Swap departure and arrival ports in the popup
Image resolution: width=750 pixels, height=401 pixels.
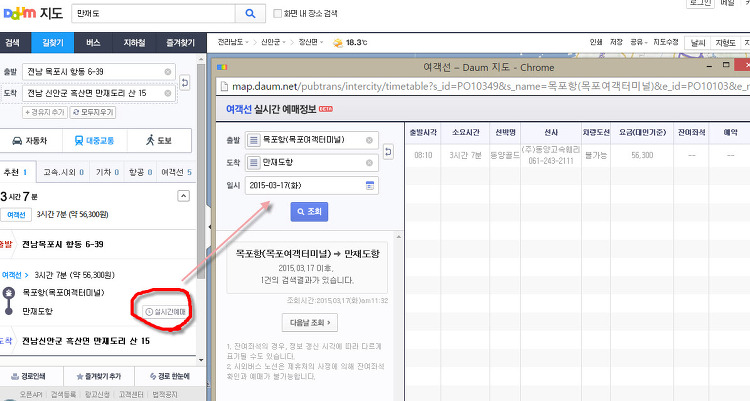coord(388,152)
